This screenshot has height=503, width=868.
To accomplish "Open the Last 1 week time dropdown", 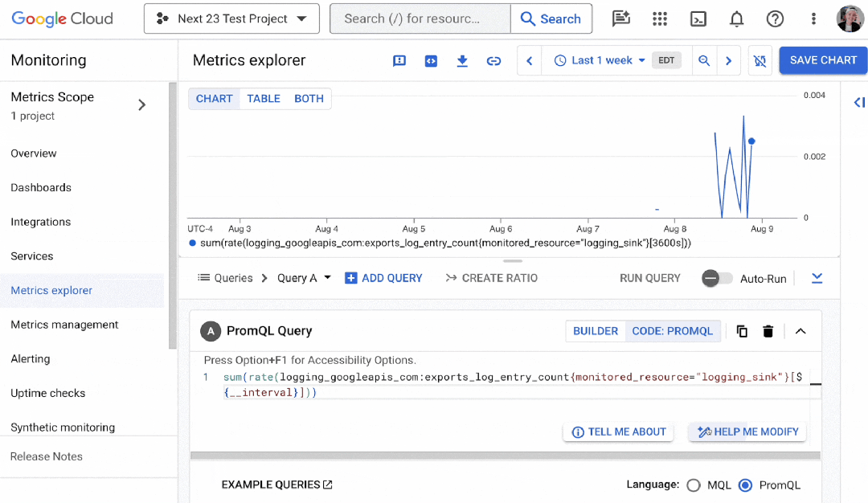I will [600, 61].
